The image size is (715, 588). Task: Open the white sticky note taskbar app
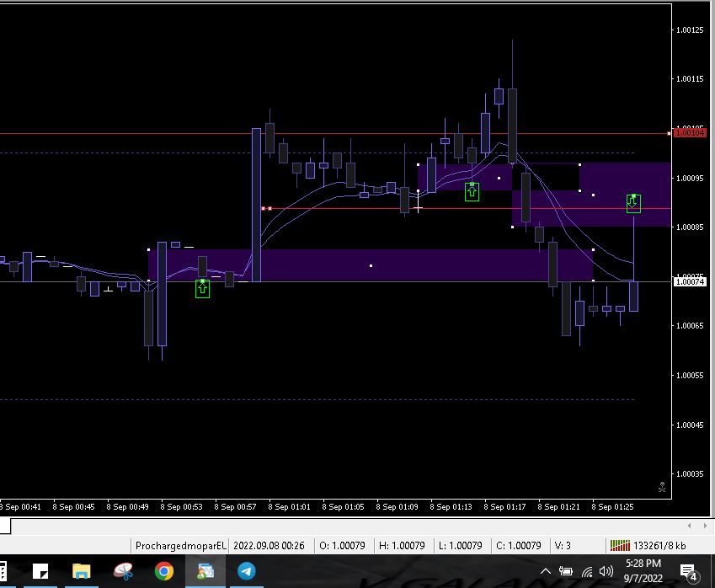[40, 571]
